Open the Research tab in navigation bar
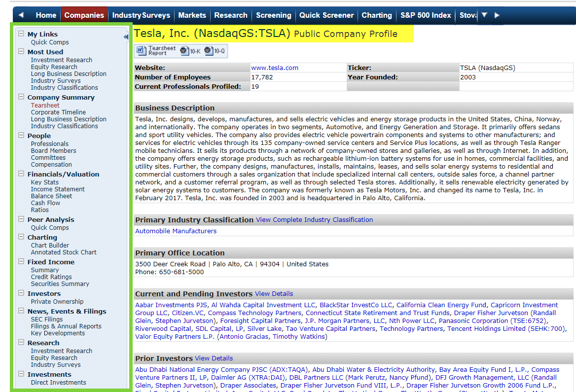Screen dimensions: 576x392 [x=231, y=15]
